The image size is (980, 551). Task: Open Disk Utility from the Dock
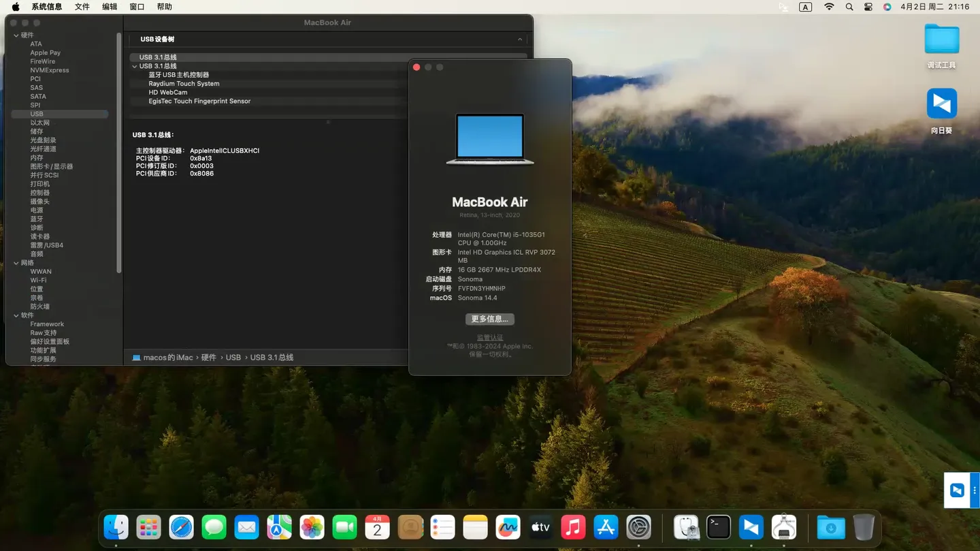pyautogui.click(x=685, y=527)
